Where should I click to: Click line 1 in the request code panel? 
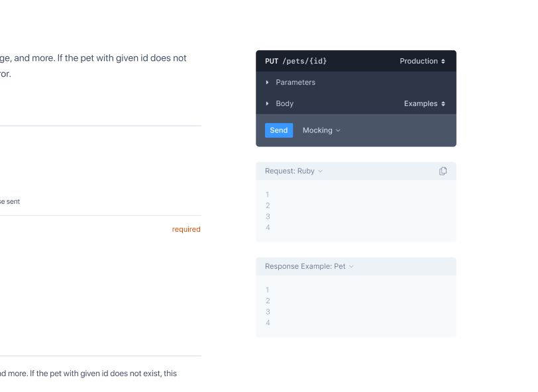[268, 195]
